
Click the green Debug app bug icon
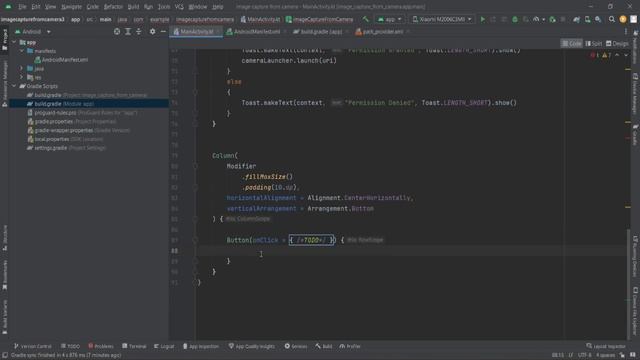coord(515,19)
